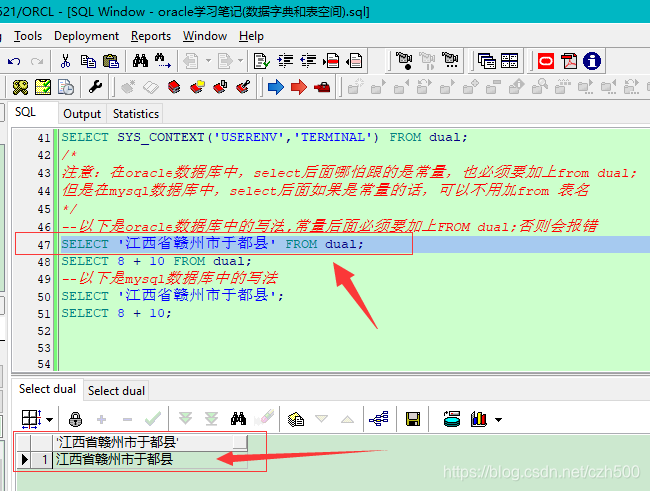The width and height of the screenshot is (650, 491).
Task: Click the red books with copy pages icon
Action: (x=220, y=87)
